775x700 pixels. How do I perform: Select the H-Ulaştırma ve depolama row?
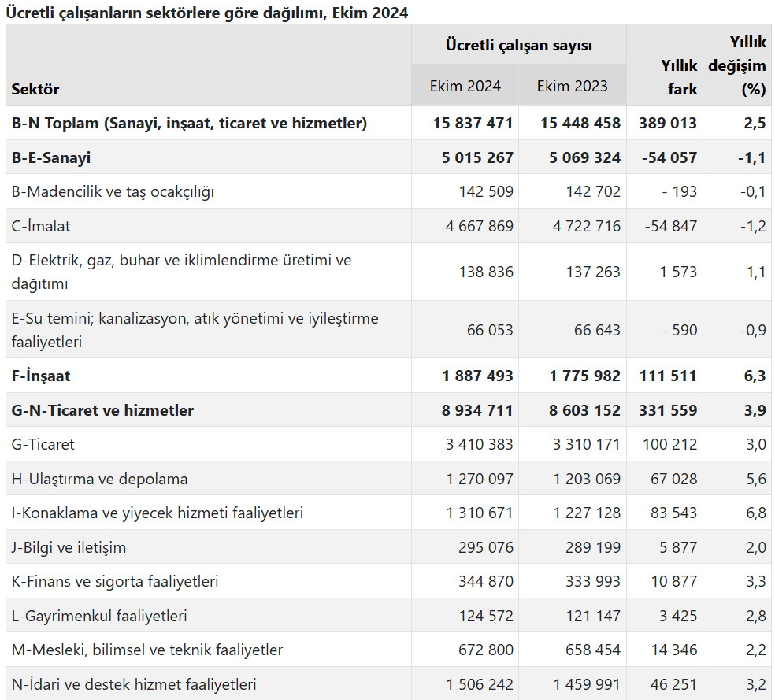pos(388,479)
